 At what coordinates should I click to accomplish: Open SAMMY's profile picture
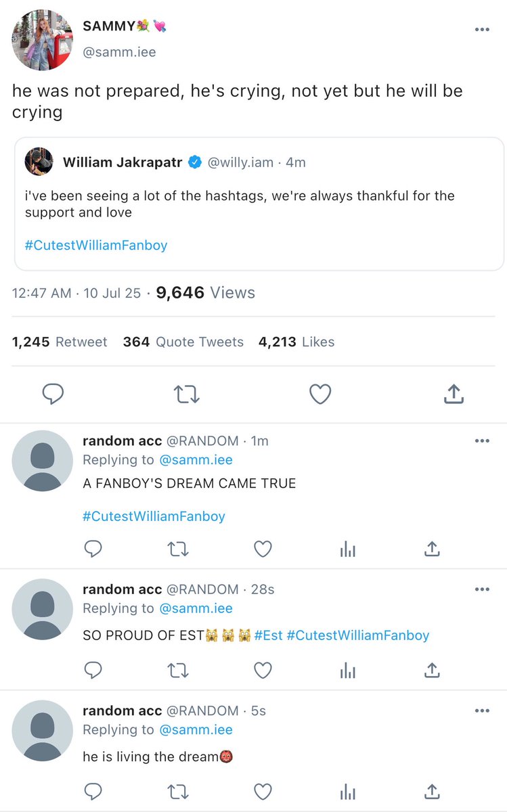click(42, 40)
